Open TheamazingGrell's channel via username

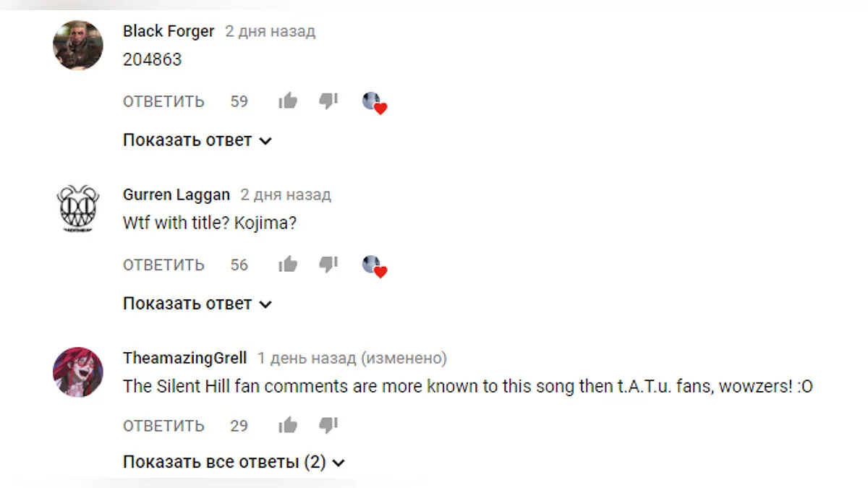[184, 358]
